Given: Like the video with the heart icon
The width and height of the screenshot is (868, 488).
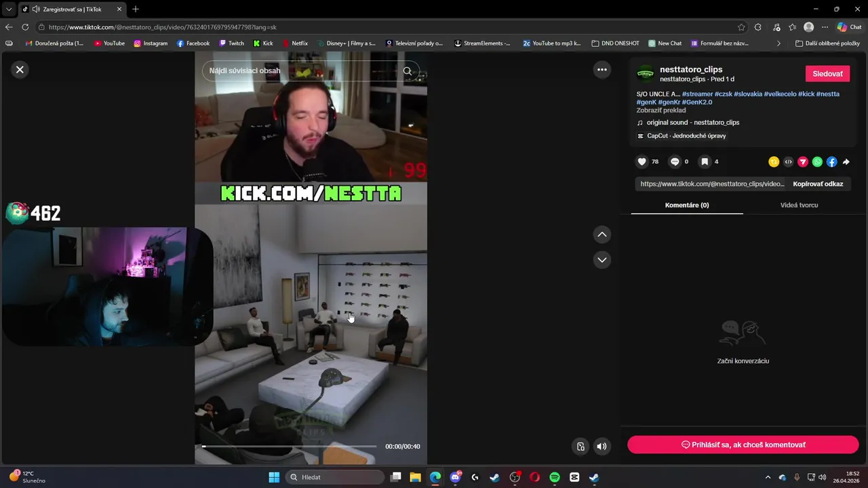Looking at the screenshot, I should [642, 161].
